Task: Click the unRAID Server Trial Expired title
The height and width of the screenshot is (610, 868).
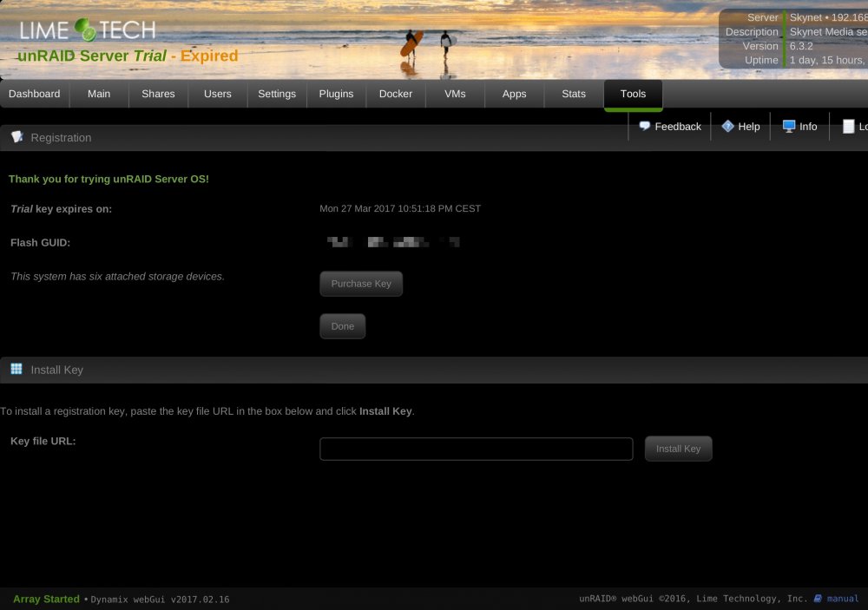Action: [x=128, y=56]
